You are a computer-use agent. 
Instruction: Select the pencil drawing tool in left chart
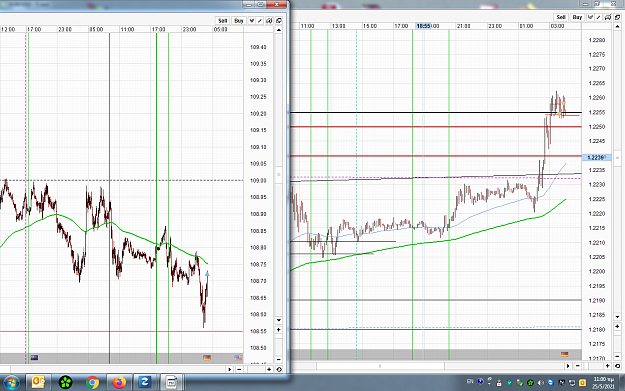(260, 20)
